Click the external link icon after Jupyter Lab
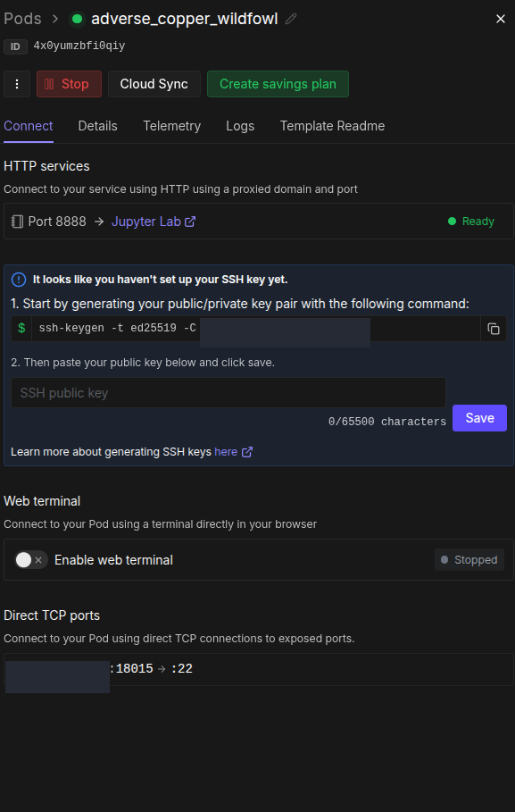This screenshot has height=812, width=515. click(x=190, y=222)
